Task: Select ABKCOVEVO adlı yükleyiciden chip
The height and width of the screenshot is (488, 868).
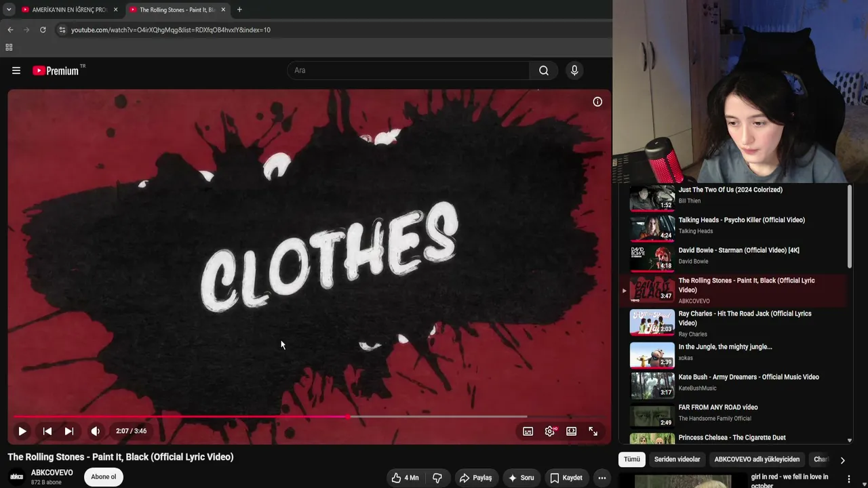Action: point(757,460)
